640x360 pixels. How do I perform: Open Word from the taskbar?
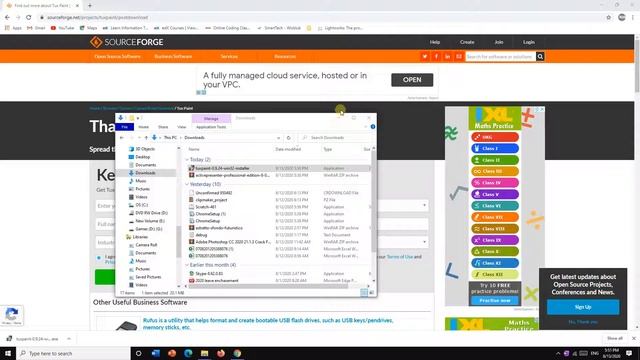pos(156,353)
